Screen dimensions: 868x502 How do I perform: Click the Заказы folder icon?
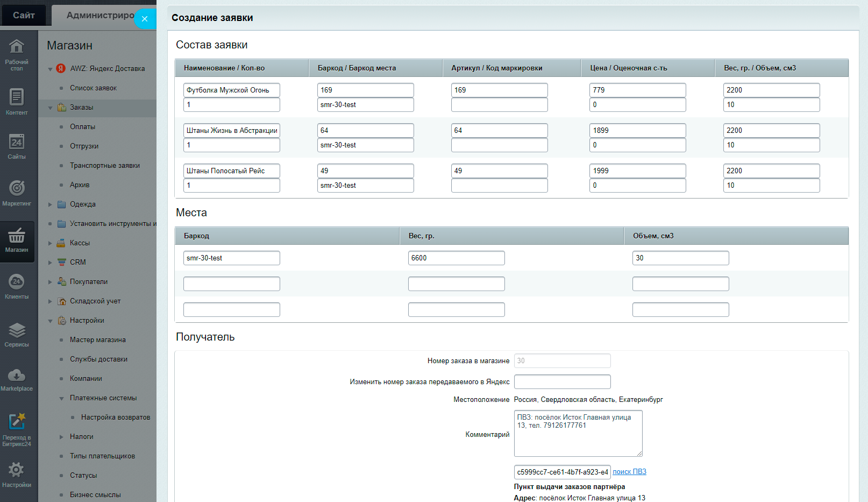click(x=62, y=107)
